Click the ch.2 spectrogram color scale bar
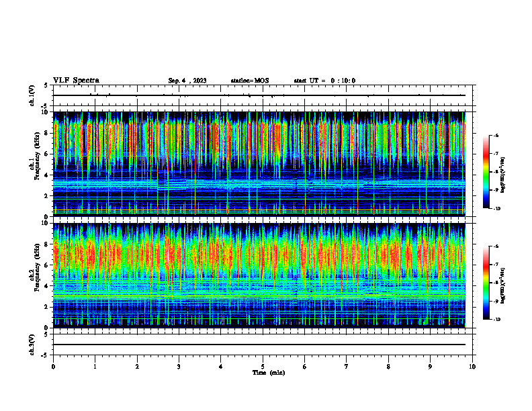The width and height of the screenshot is (532, 411). click(x=486, y=283)
